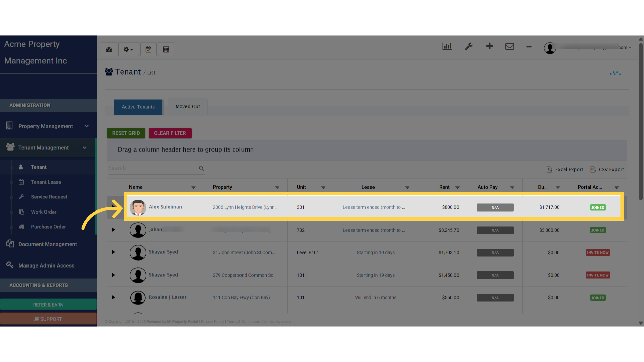Click the Rosalee J Lester tenant name
Screen dimensions: 644x362
tap(168, 297)
